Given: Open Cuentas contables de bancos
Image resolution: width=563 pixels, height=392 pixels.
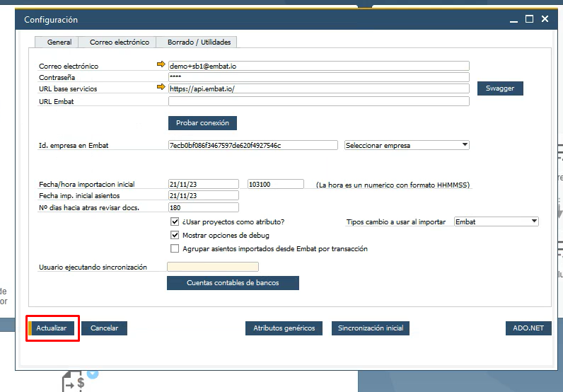Looking at the screenshot, I should 233,283.
